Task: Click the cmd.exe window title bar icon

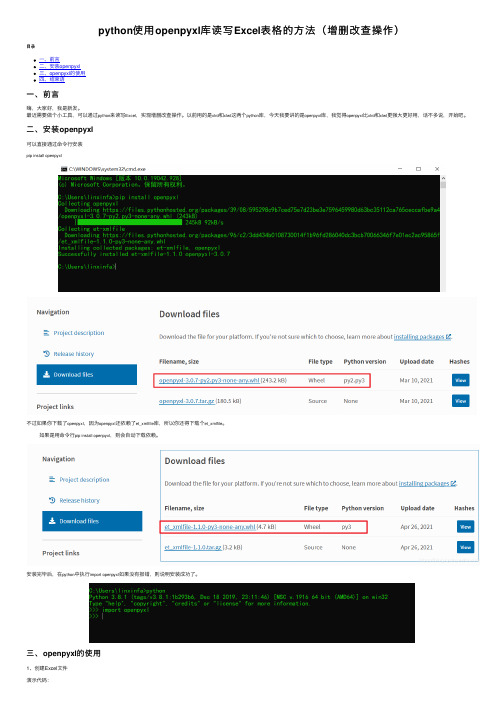Action: [x=64, y=169]
